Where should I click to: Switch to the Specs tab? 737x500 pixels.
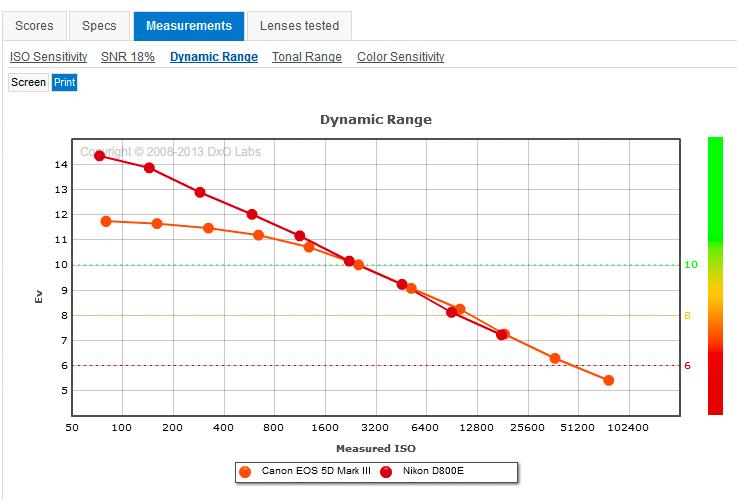tap(99, 26)
